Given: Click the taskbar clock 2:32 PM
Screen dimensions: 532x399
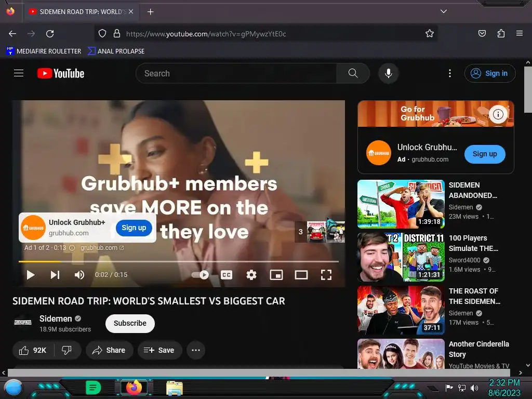Looking at the screenshot, I should click(504, 383).
